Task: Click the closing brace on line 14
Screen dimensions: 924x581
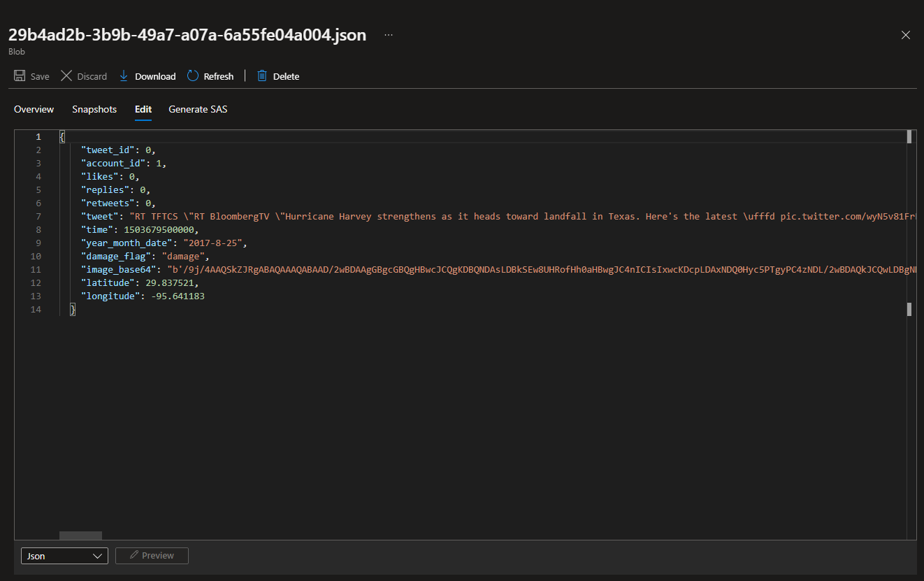Action: [73, 309]
